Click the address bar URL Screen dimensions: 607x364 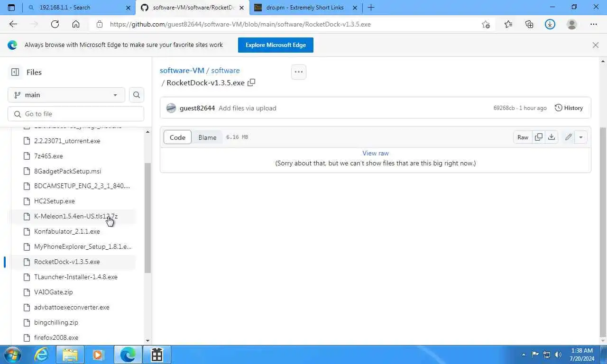click(240, 24)
